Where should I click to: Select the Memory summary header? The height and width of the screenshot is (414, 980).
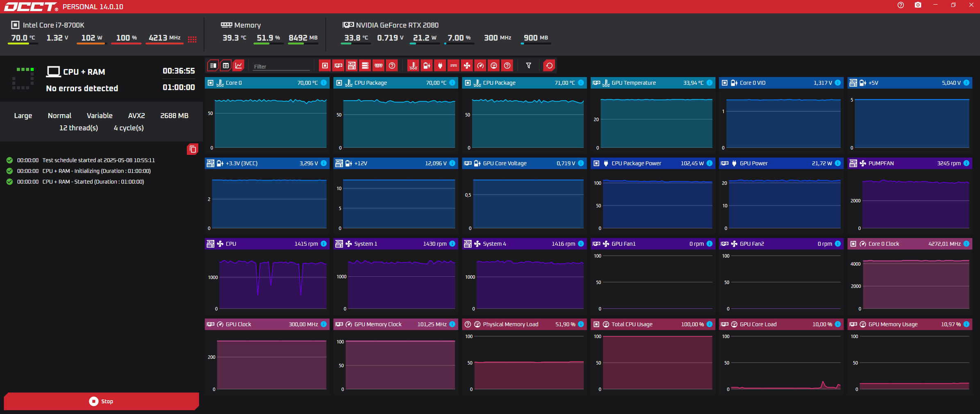241,25
